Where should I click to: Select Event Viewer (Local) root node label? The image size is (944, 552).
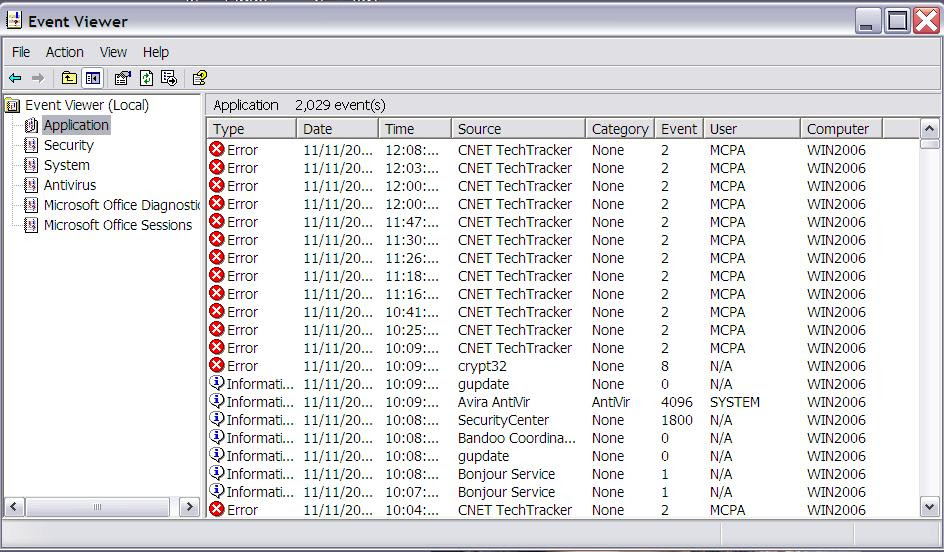[87, 105]
